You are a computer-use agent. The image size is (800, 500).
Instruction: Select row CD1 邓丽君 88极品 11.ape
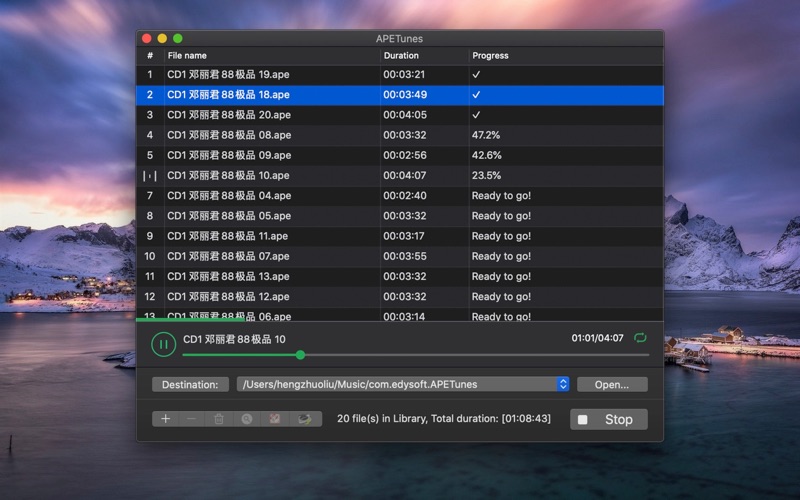point(399,236)
